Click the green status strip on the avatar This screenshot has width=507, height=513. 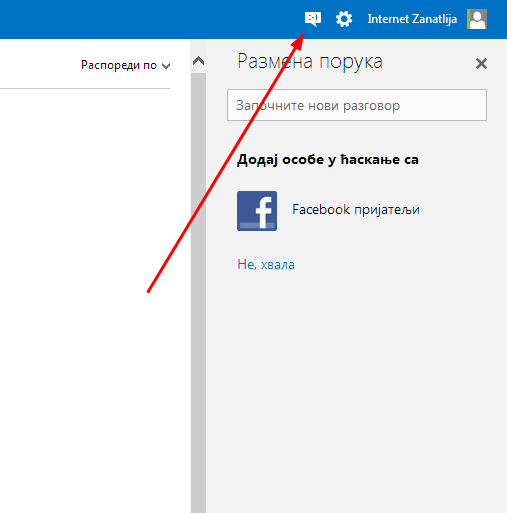(468, 19)
